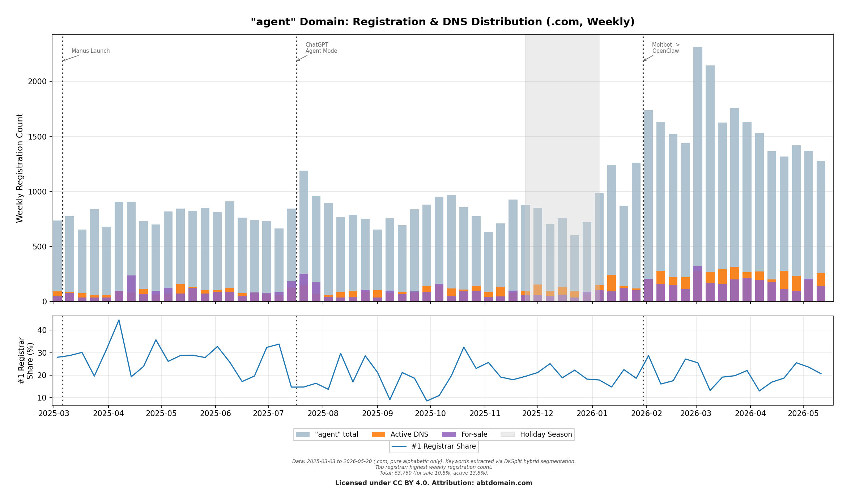The width and height of the screenshot is (868, 488).
Task: Click the y-axis tick label '1000'
Action: pos(37,192)
